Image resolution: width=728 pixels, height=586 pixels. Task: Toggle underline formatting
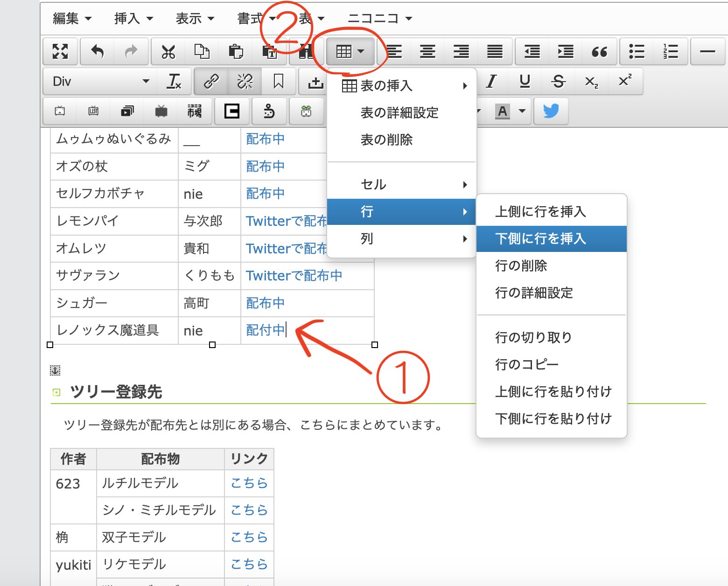click(525, 82)
